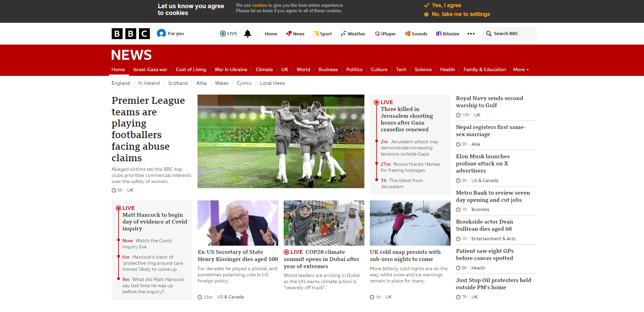Open Nepal registers first same-sex marriage
Viewport: 644px width, 312px height.
point(491,131)
